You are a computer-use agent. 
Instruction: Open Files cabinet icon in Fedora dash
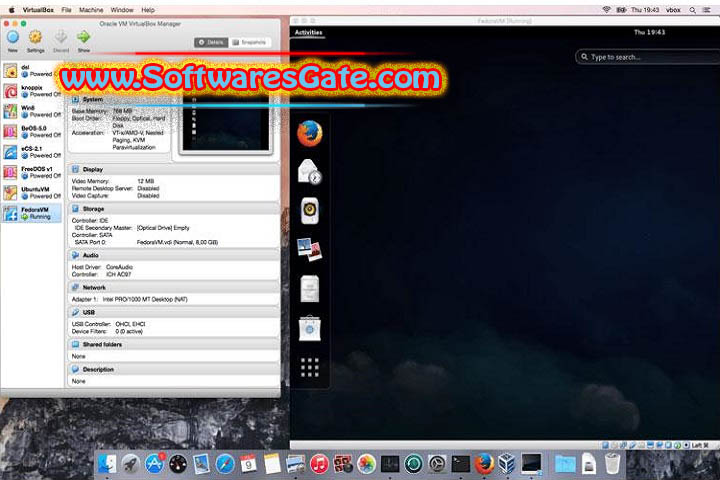click(x=309, y=288)
